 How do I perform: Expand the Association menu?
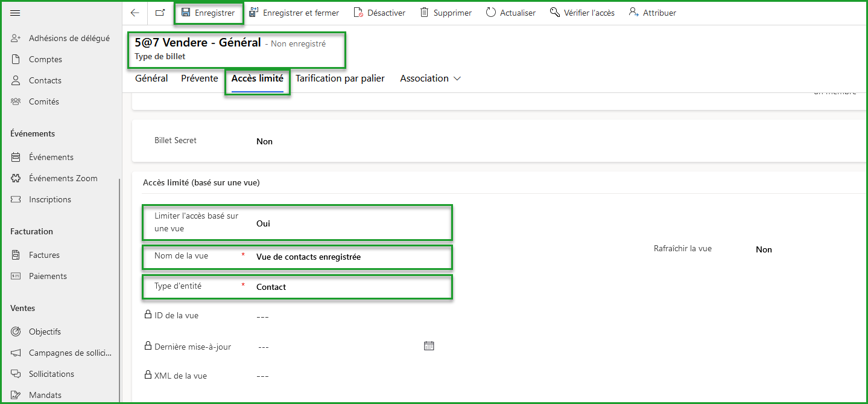coord(429,78)
